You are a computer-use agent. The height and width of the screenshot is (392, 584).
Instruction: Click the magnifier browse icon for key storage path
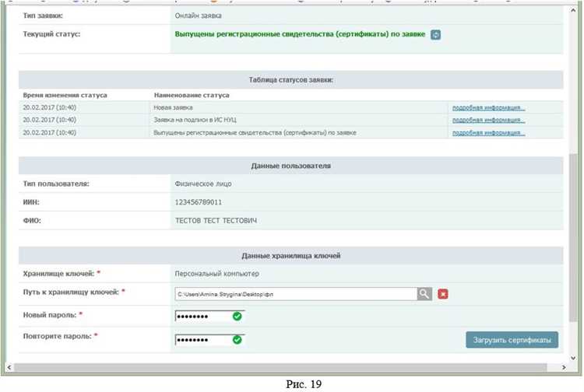[x=424, y=293]
